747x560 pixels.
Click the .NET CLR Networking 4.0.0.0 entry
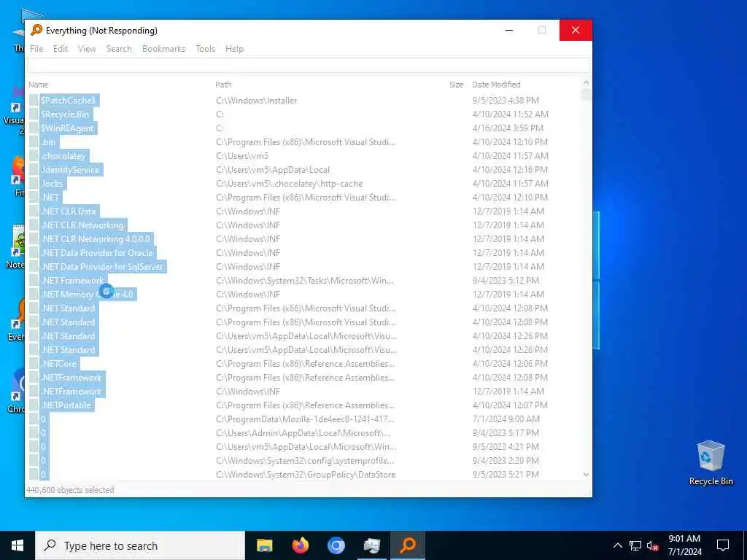point(96,239)
